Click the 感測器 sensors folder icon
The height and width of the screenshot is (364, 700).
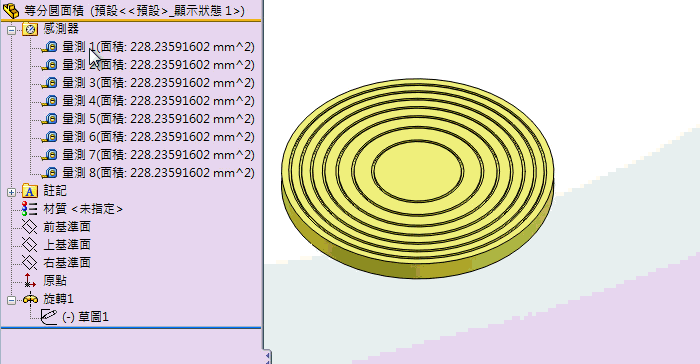click(x=30, y=29)
